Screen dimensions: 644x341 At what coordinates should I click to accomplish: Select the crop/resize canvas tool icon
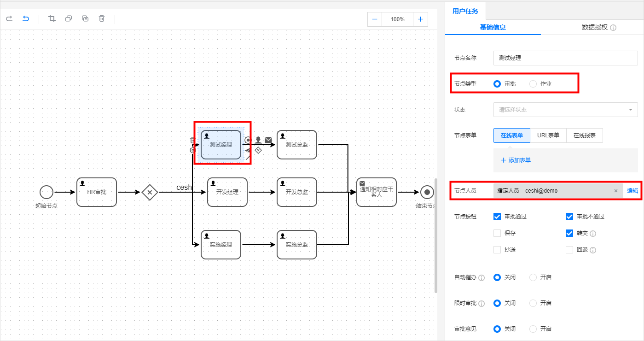52,18
